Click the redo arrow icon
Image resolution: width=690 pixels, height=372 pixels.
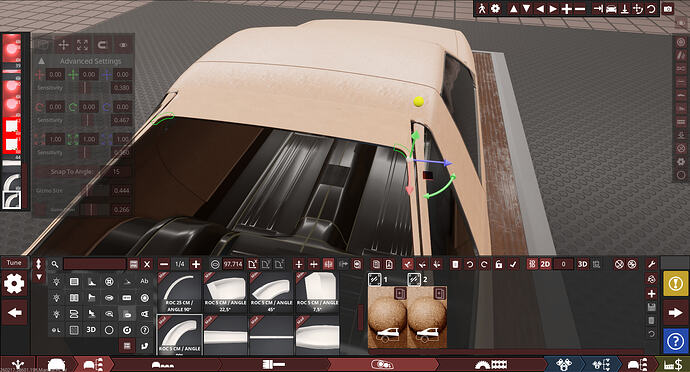point(484,264)
